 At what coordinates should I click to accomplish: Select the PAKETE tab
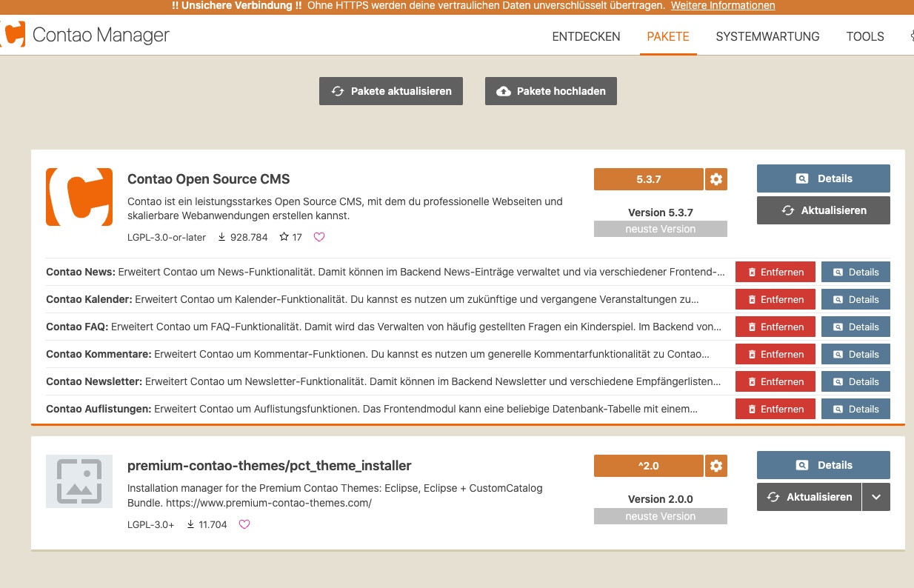click(668, 36)
